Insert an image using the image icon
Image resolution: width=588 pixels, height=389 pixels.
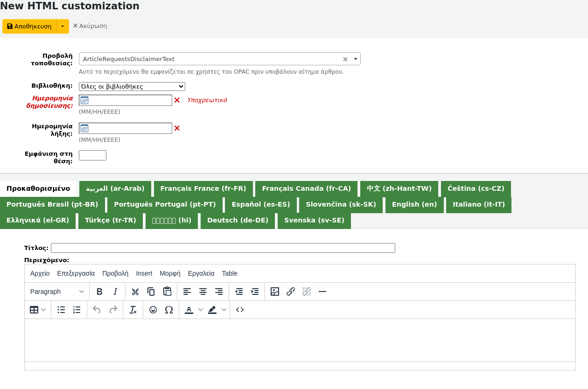[x=275, y=292]
